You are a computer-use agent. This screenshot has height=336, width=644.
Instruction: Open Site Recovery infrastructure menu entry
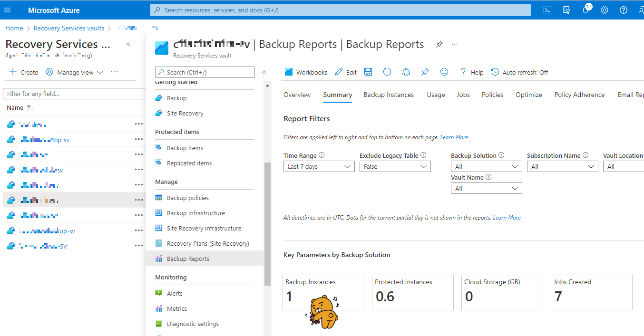click(205, 228)
